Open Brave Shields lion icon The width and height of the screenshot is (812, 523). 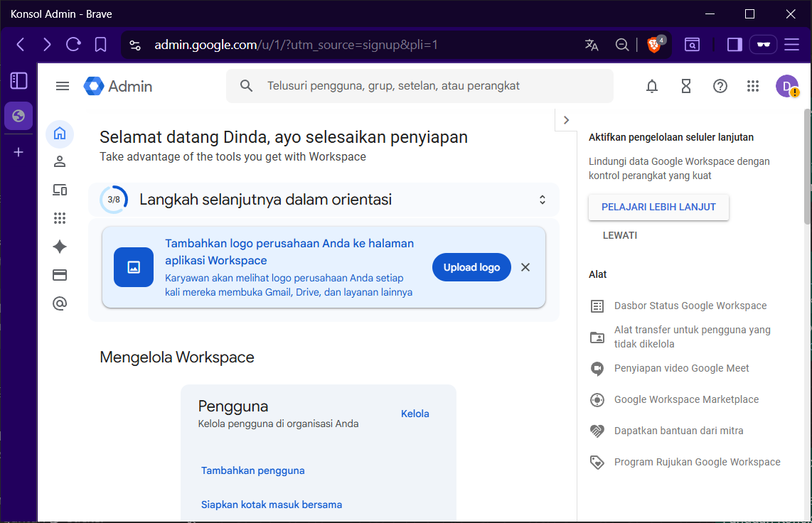coord(655,45)
